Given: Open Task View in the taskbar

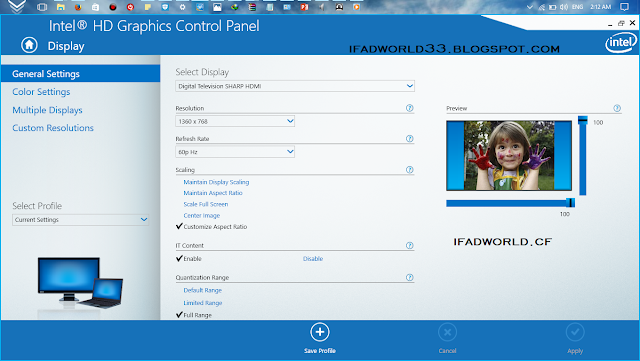Looking at the screenshot, I should point(42,7).
